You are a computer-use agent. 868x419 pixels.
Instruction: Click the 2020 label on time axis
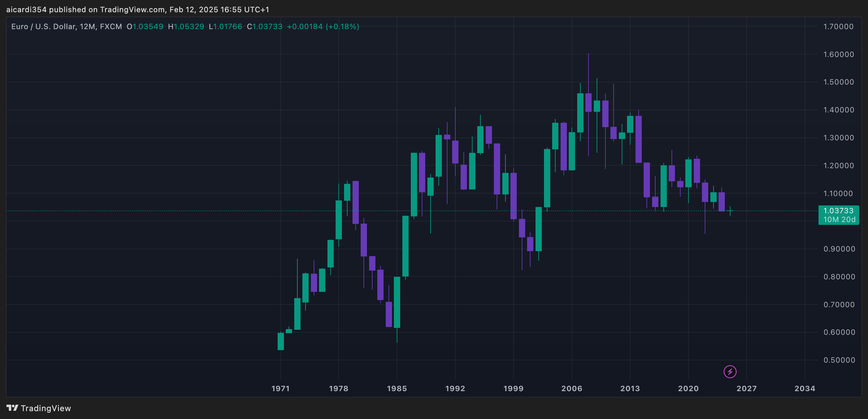(x=688, y=388)
